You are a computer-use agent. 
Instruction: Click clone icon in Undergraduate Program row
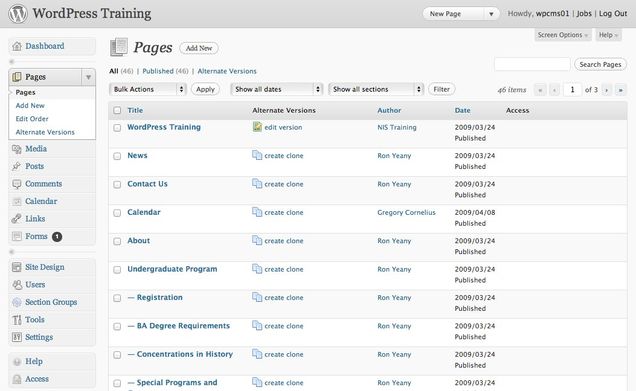257,269
